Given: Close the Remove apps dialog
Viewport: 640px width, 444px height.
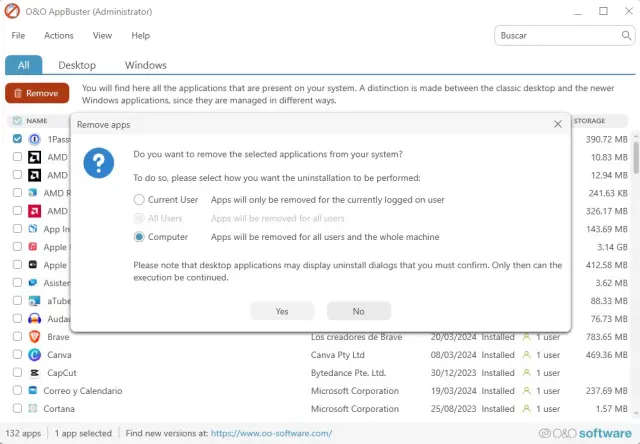Looking at the screenshot, I should tap(557, 124).
